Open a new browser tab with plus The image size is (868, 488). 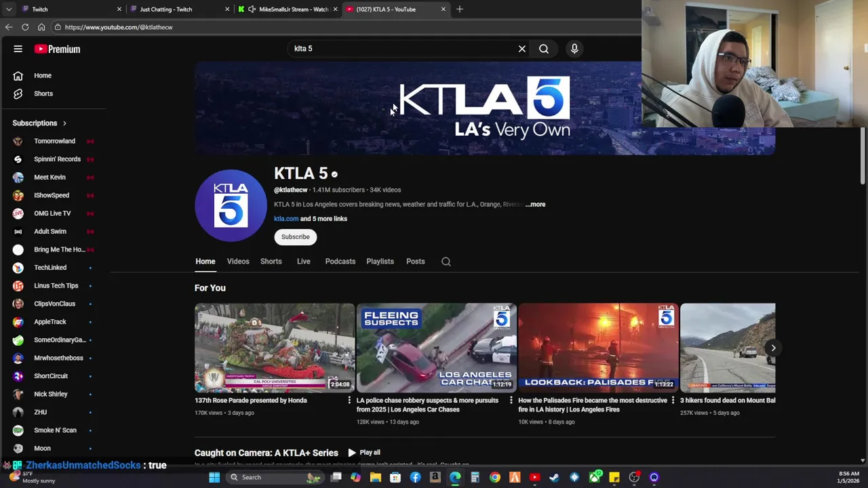(460, 9)
